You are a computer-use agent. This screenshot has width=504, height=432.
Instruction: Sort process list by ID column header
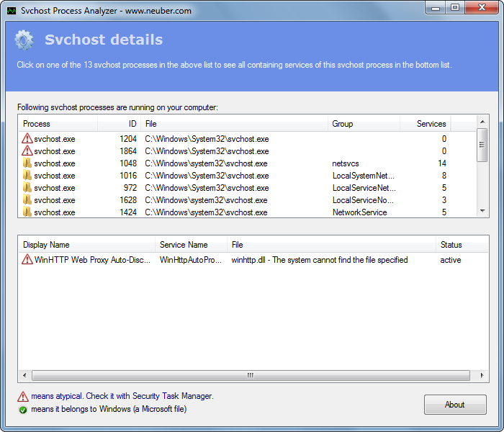click(x=120, y=124)
